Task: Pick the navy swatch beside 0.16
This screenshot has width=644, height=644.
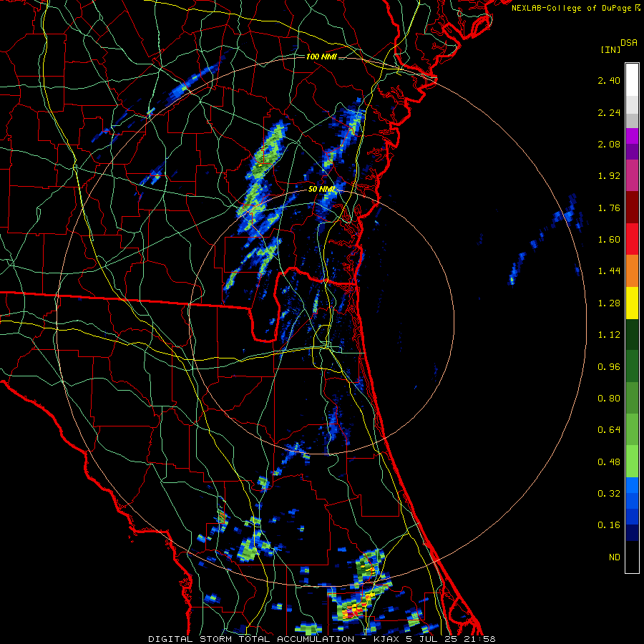Action: coord(632,533)
